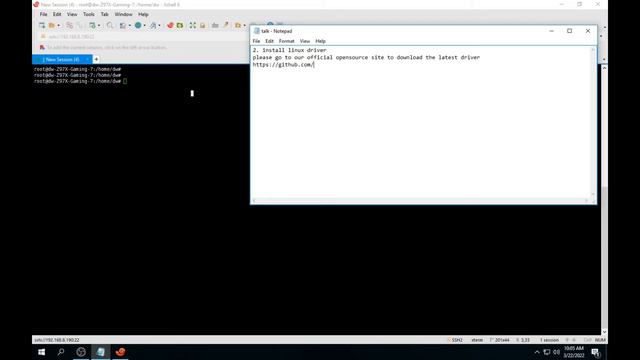Click the Notepad vertical scrollbar down arrow
Screen dimensions: 640x360
[x=593, y=195]
